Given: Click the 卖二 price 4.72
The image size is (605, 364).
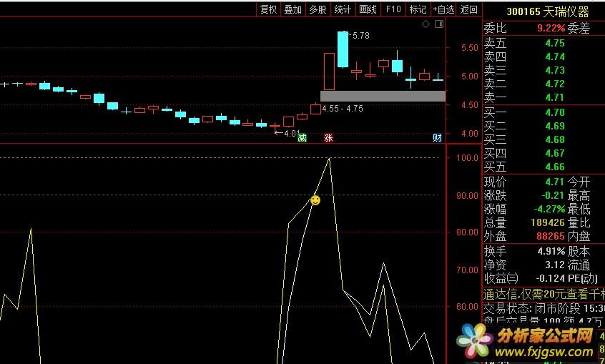Looking at the screenshot, I should (x=555, y=84).
